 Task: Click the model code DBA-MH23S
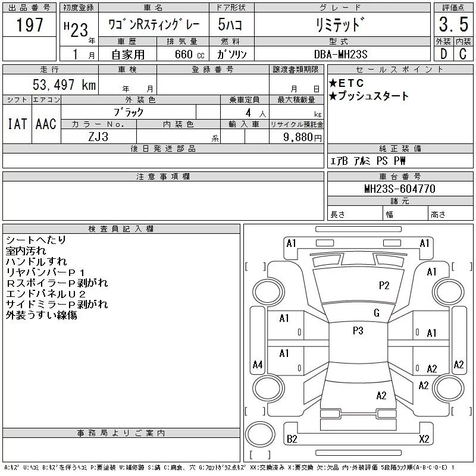click(x=340, y=54)
